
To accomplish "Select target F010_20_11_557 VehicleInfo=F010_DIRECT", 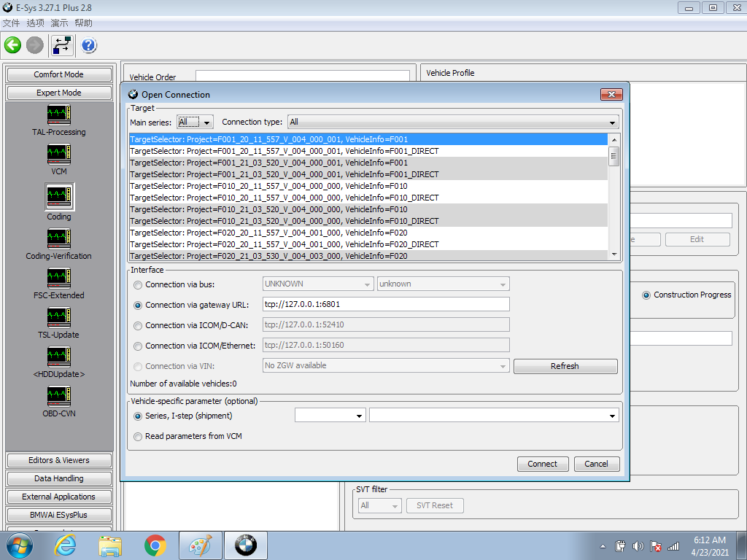I will tap(368, 198).
